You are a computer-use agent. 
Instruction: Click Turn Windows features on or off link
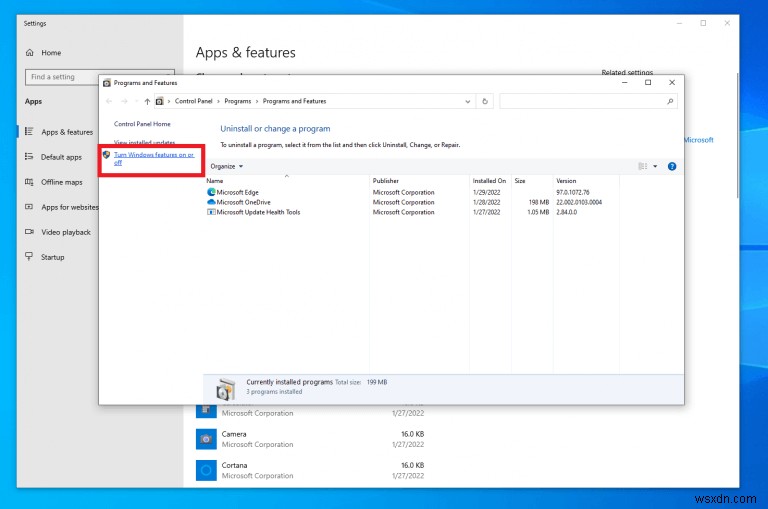click(x=154, y=158)
